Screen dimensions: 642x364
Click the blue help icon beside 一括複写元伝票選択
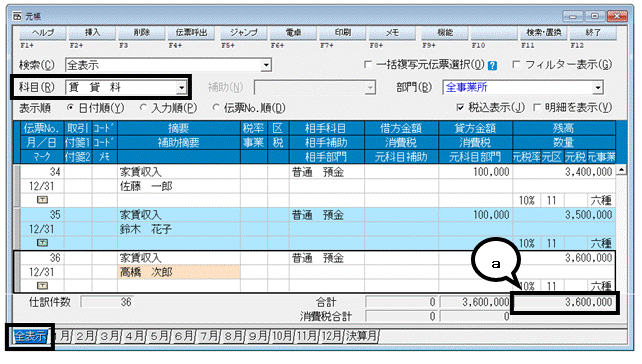coord(492,66)
